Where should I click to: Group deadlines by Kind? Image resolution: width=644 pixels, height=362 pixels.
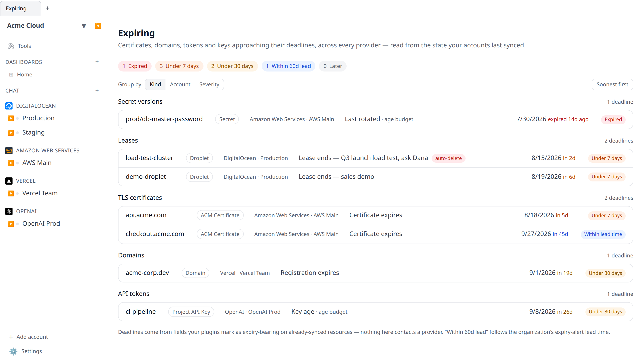[155, 84]
